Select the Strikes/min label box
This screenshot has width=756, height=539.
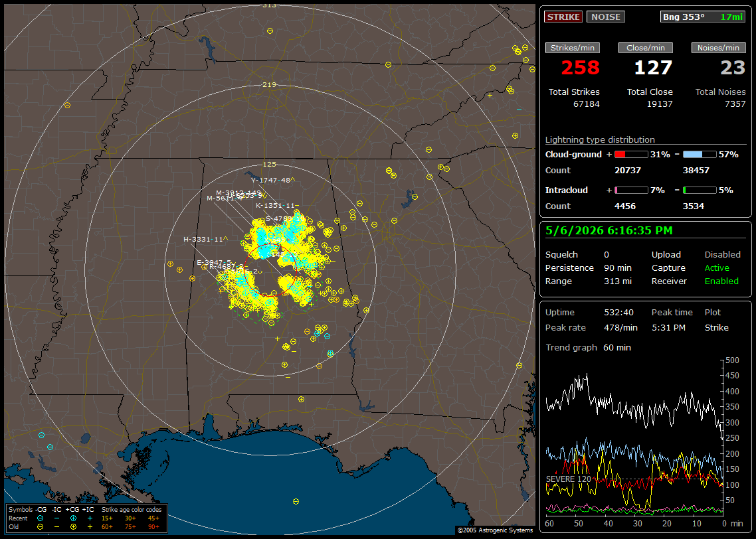tap(573, 48)
